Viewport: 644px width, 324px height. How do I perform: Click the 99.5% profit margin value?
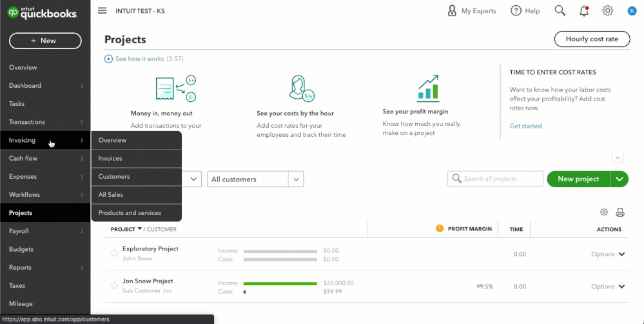[x=485, y=287]
